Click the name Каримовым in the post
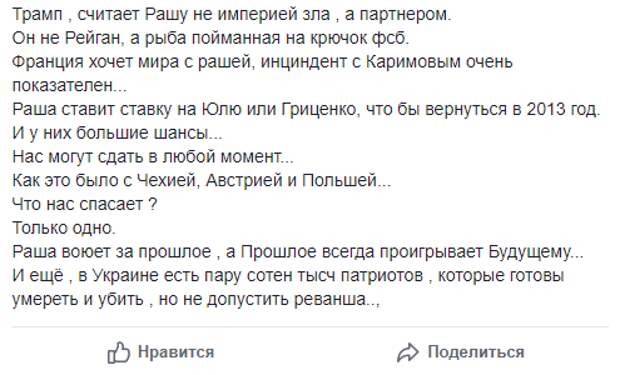 [413, 62]
